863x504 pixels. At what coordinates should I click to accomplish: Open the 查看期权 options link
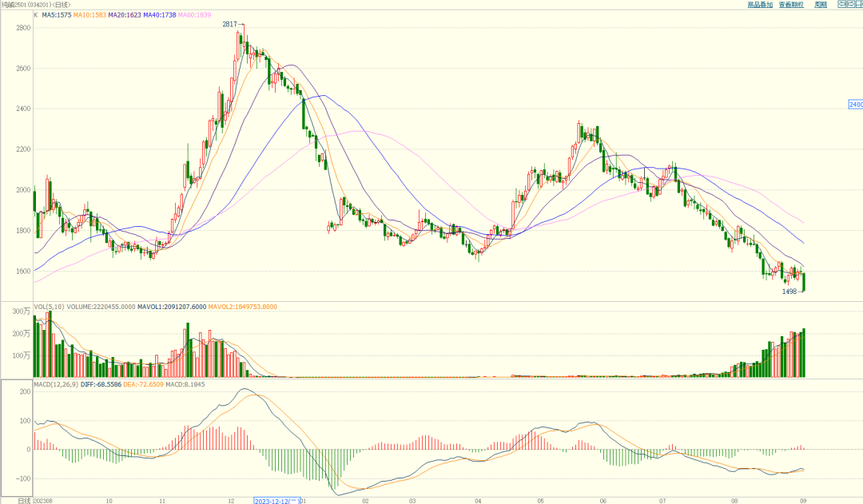(x=790, y=5)
